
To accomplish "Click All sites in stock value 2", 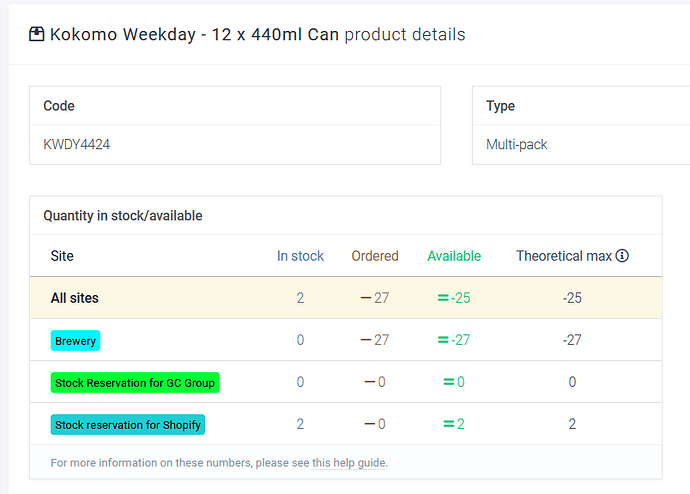I will (300, 298).
